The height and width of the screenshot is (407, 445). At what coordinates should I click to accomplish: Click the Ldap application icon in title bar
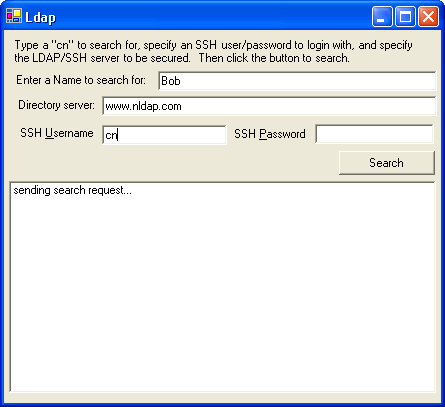pyautogui.click(x=14, y=16)
